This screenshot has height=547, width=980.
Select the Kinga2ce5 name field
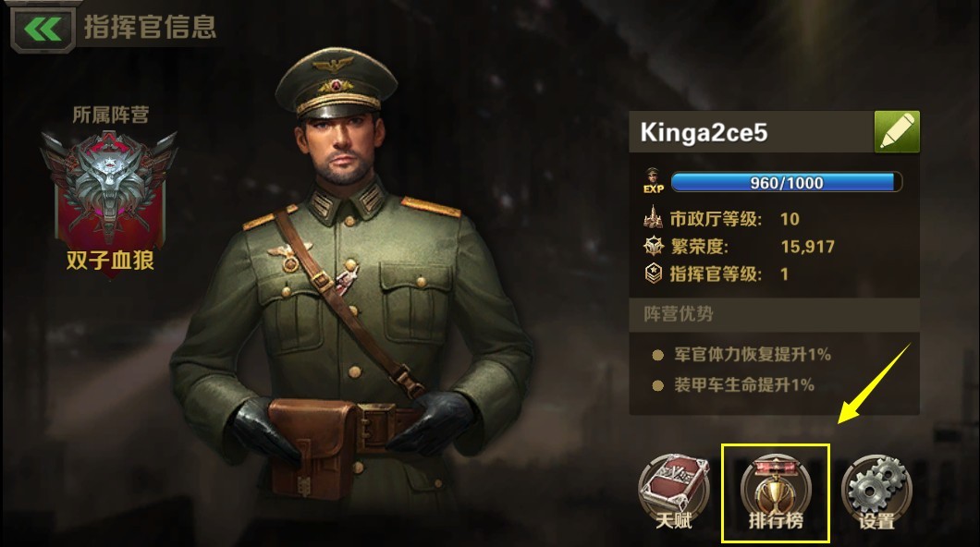pyautogui.click(x=752, y=132)
